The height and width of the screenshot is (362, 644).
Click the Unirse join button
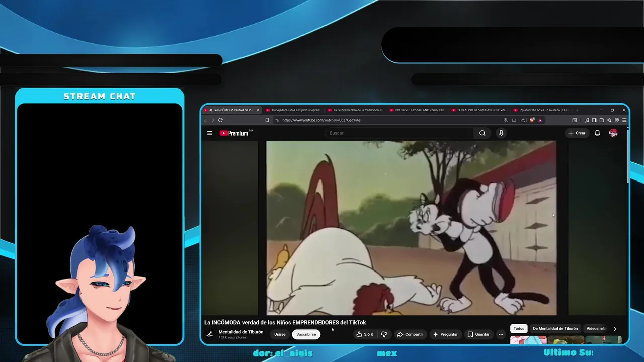(x=280, y=334)
